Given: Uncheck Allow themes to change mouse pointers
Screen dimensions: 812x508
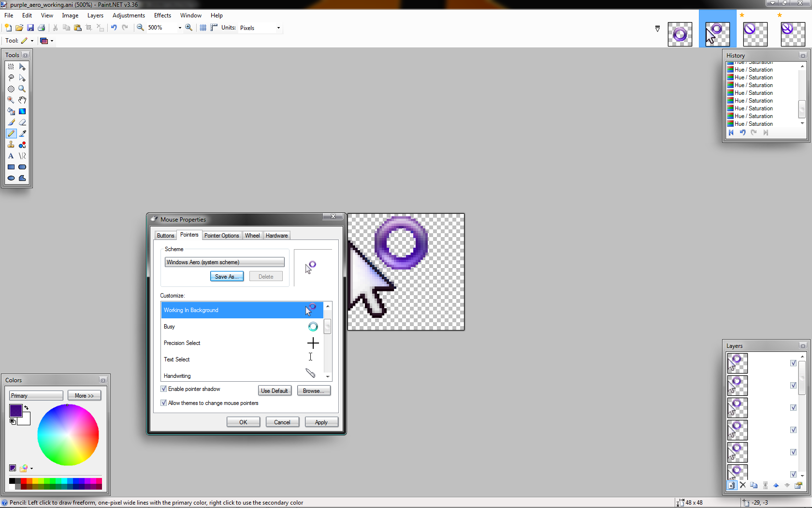Looking at the screenshot, I should (x=163, y=403).
